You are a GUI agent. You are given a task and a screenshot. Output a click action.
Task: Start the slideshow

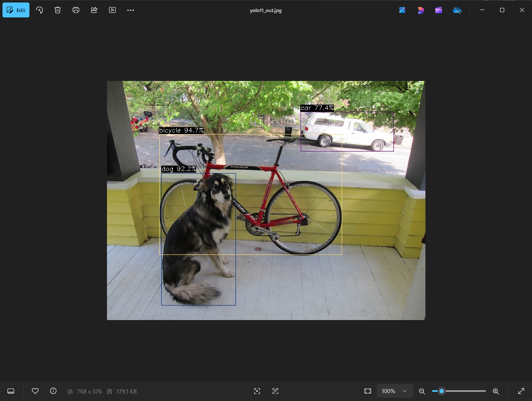112,10
